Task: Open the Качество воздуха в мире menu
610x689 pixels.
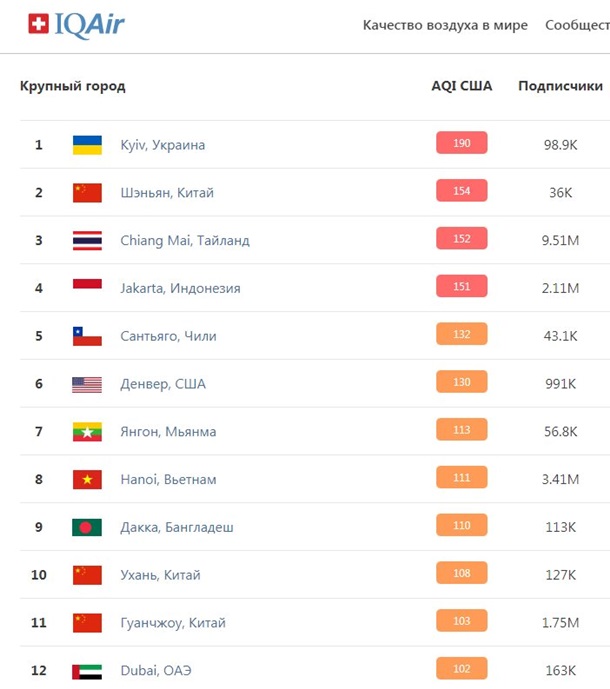Action: click(445, 25)
